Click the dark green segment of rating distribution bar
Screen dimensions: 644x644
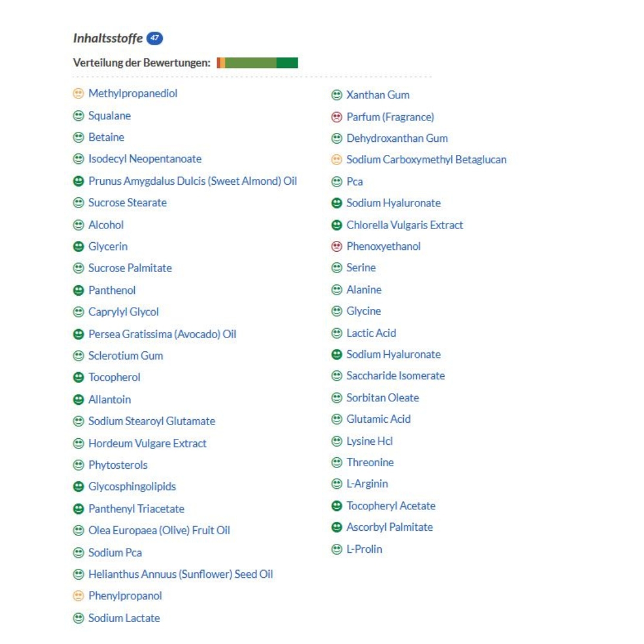point(287,63)
